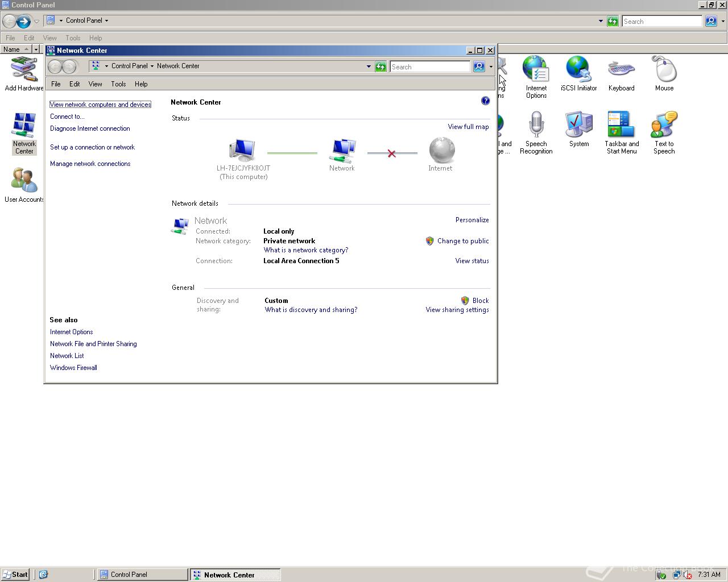Click Set up a connection or network

pos(92,147)
